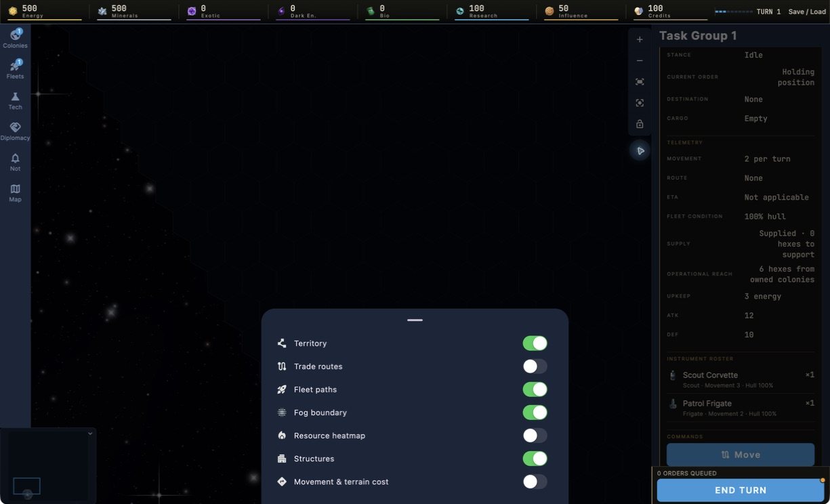The width and height of the screenshot is (830, 504).
Task: Click the TURN 1 indicator
Action: coord(768,12)
